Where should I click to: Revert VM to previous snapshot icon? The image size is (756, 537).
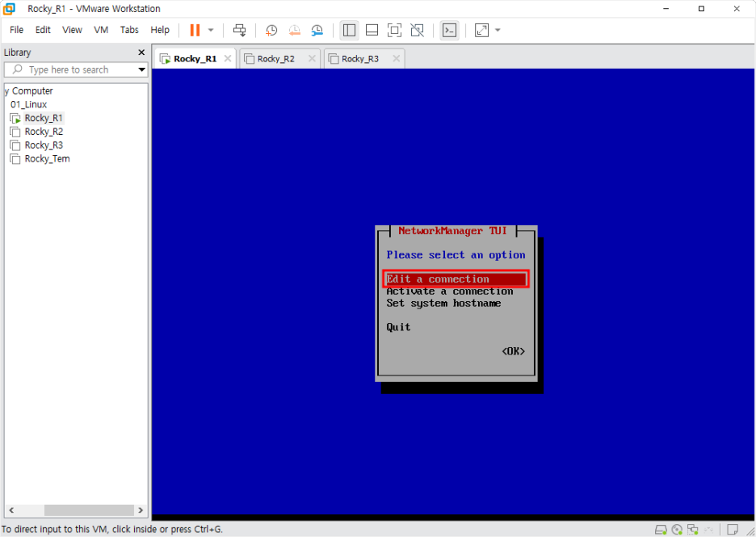pos(294,31)
